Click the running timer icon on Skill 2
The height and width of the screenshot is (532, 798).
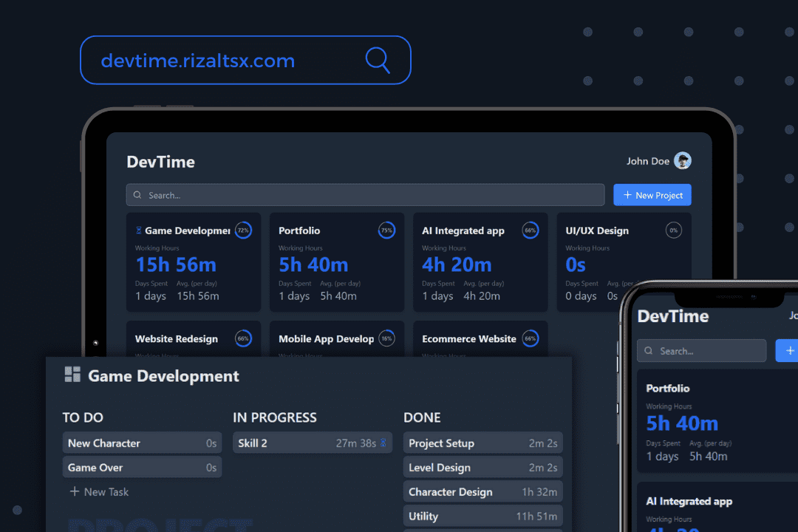pos(383,443)
